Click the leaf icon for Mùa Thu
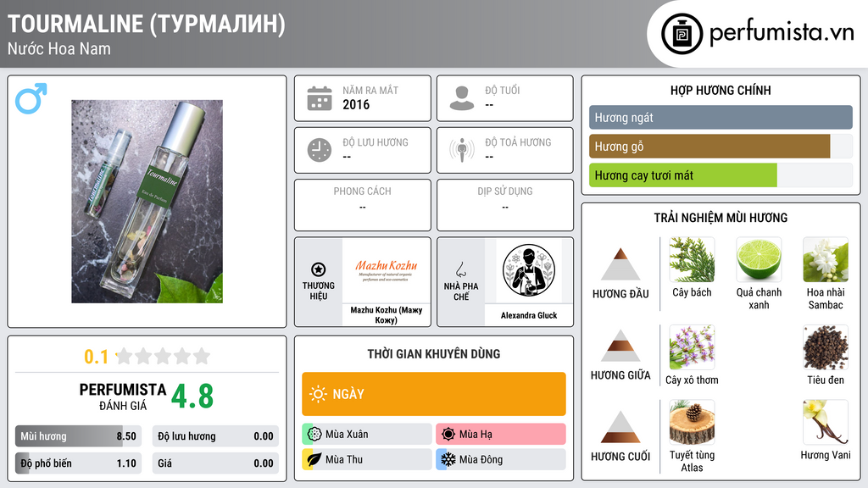Viewport: 868px width, 488px height. tap(314, 459)
